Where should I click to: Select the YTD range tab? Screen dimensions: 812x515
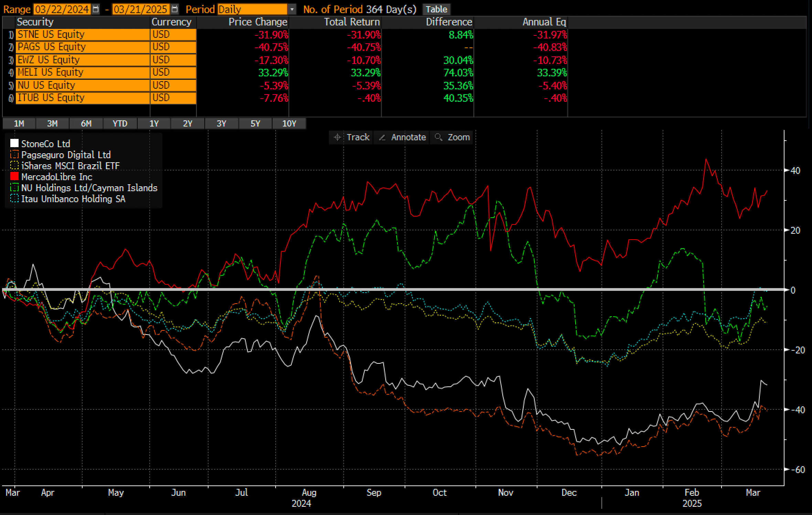(x=120, y=124)
